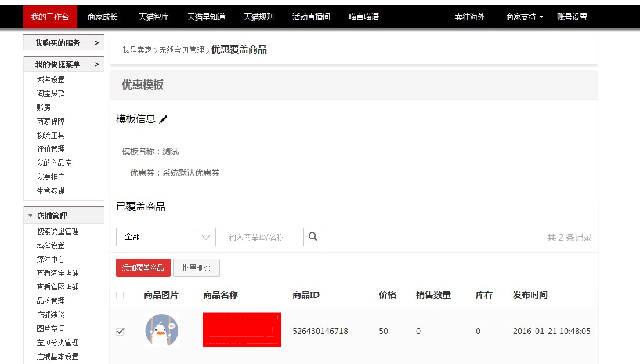Open 活动直播间 in the top navigation

pos(311,17)
